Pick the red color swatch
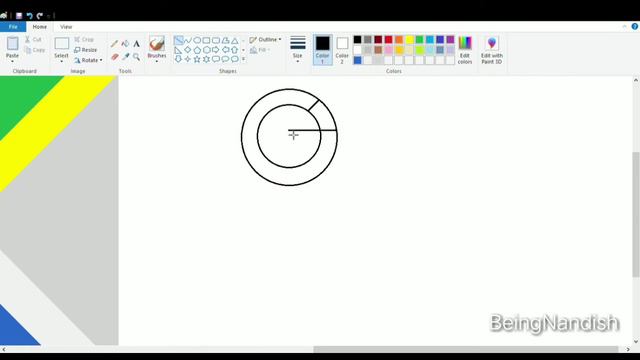This screenshot has width=640, height=360. [x=389, y=40]
